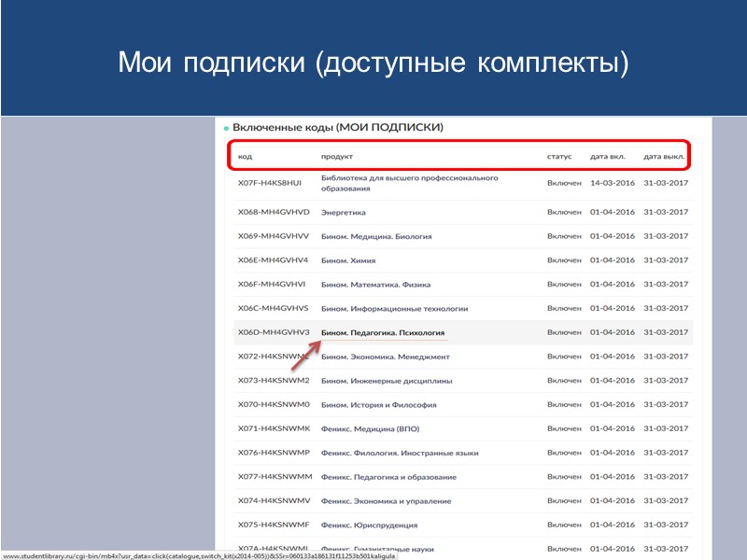The height and width of the screenshot is (560, 747).
Task: Select code X068-MH4GVHVD
Action: (x=274, y=212)
